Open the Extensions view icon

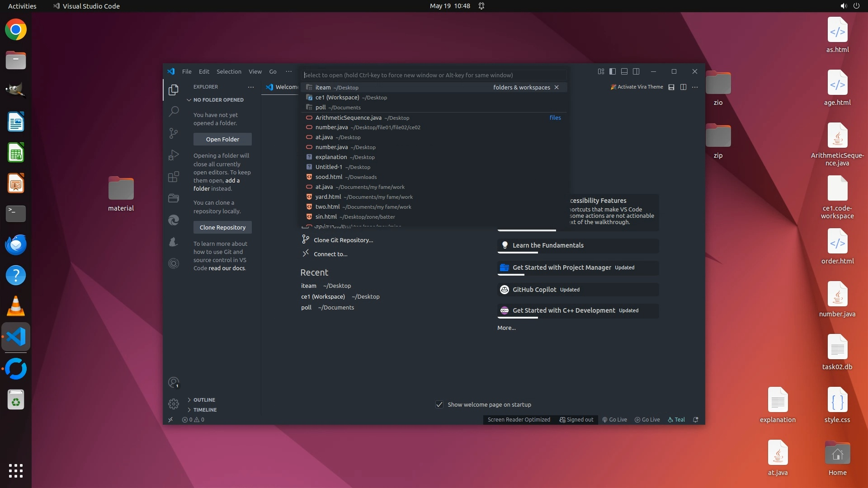(x=174, y=177)
